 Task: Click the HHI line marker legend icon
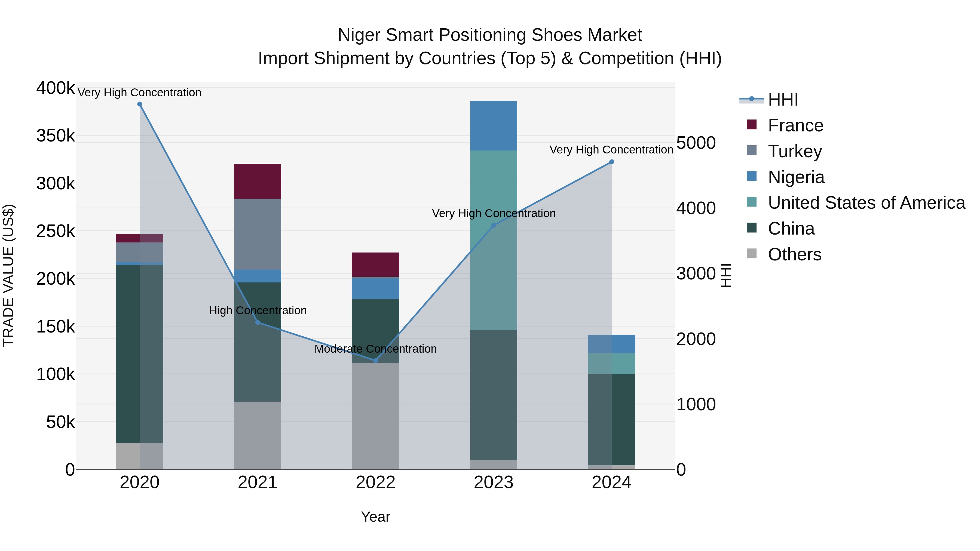752,99
